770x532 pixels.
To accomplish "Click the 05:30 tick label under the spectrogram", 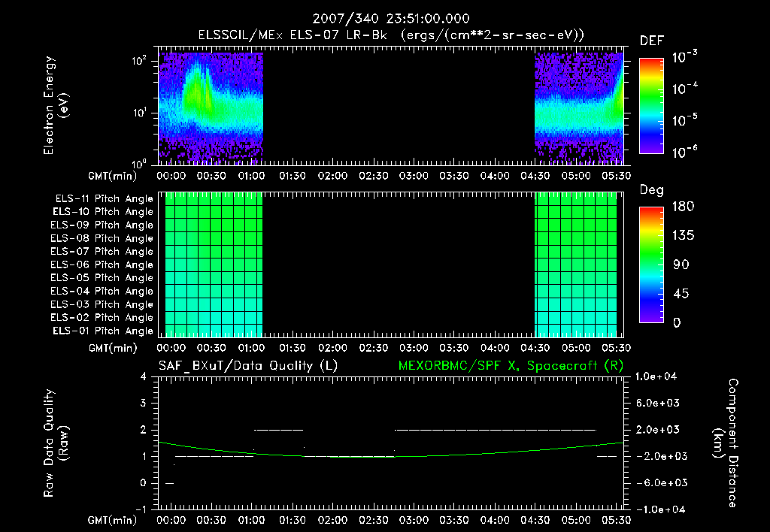I will [x=617, y=176].
